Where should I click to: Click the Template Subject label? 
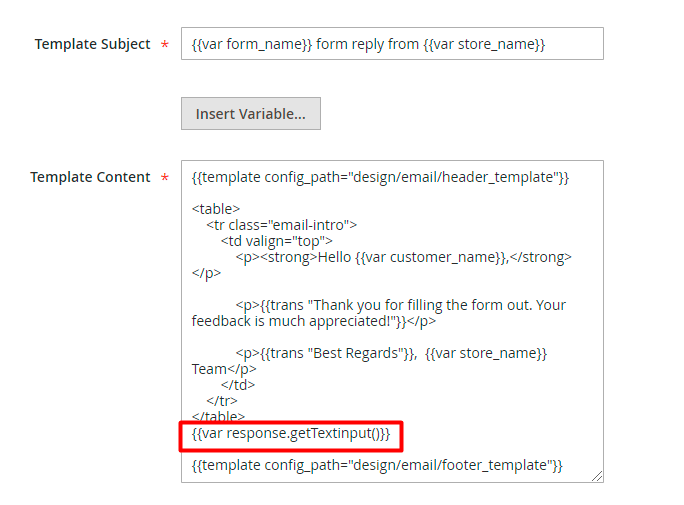(92, 44)
